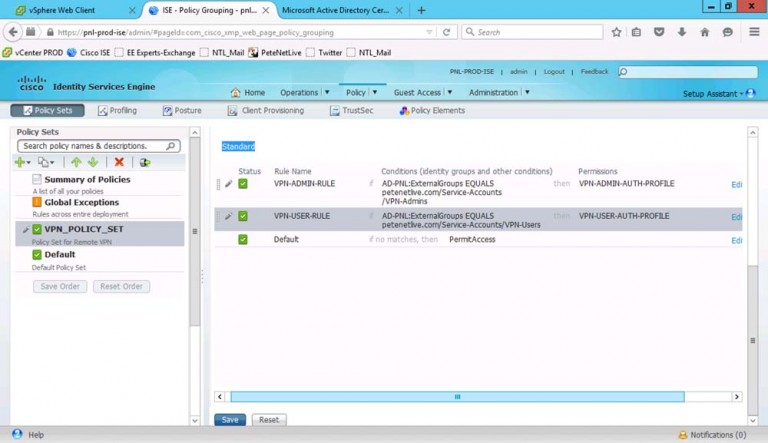Click the ISE top search field
Viewport: 768px width, 443px height.
[x=688, y=72]
